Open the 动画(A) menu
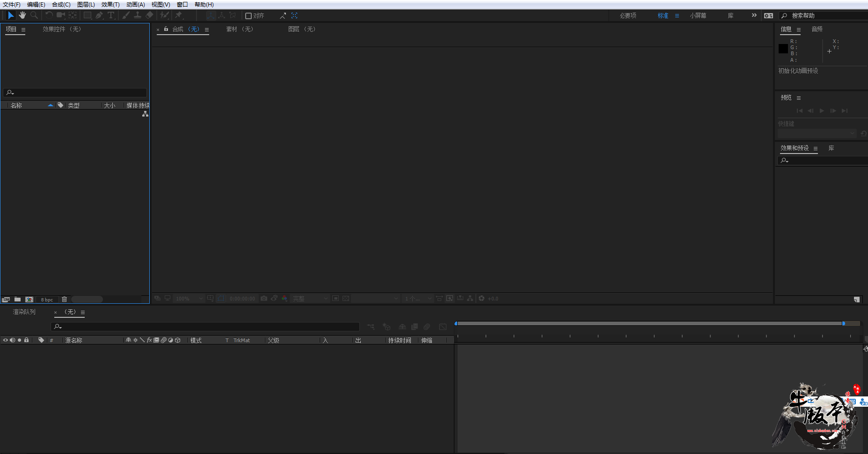This screenshot has width=868, height=454. 136,4
